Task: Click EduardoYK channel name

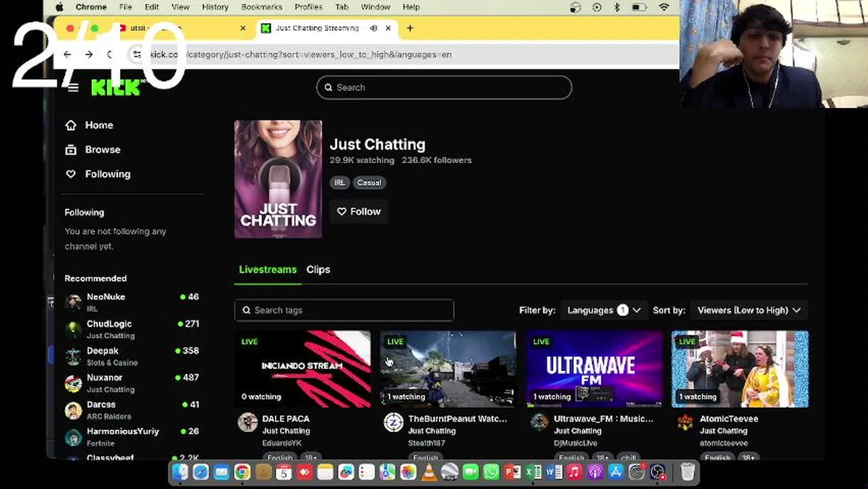Action: (x=282, y=443)
